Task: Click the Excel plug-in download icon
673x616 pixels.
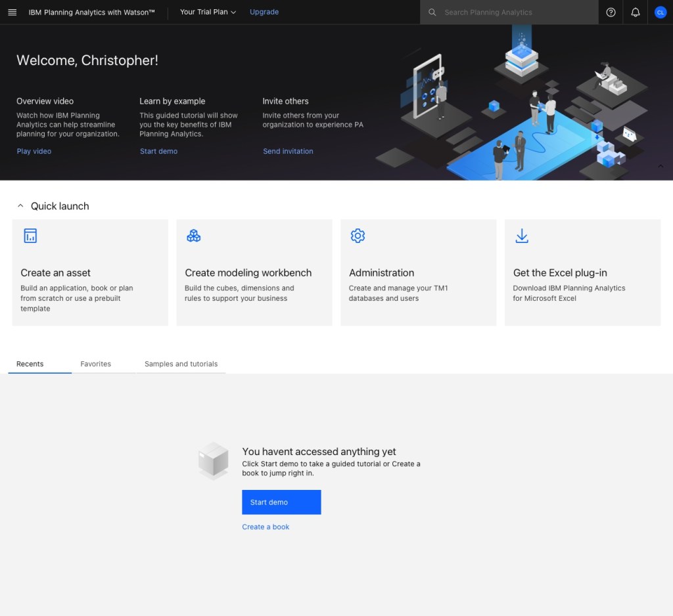Action: pos(522,236)
